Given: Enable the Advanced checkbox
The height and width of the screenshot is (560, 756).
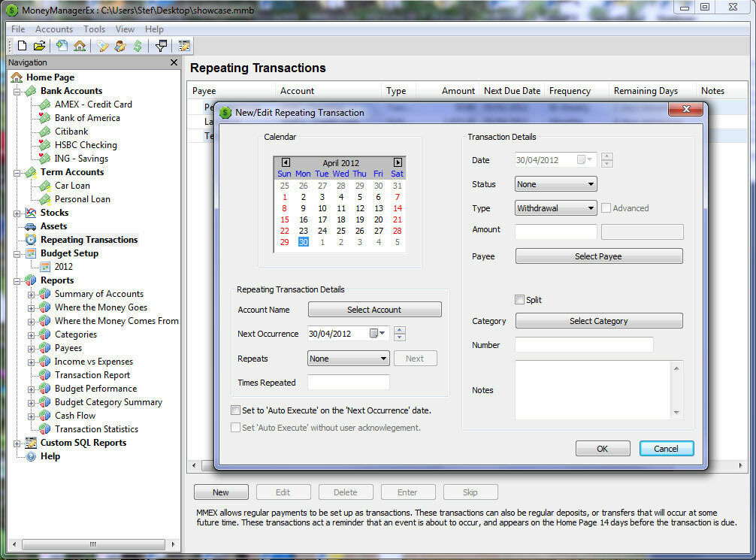Looking at the screenshot, I should click(x=606, y=208).
